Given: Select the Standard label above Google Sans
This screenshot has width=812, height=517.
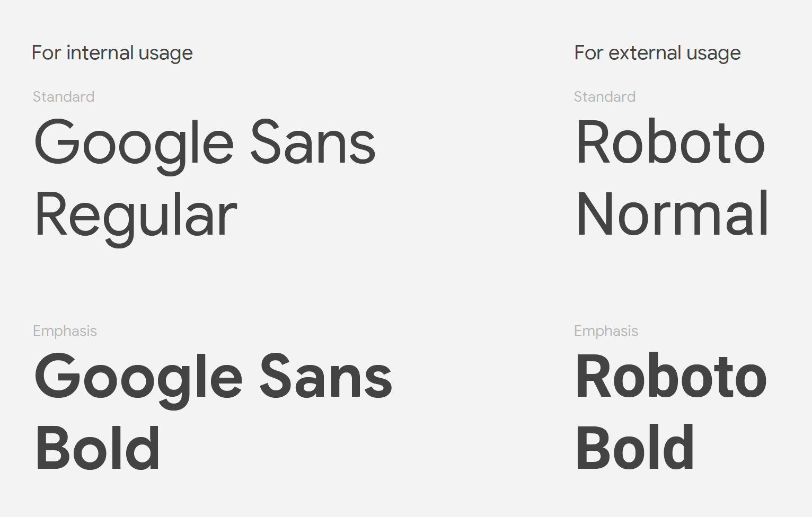Looking at the screenshot, I should [x=64, y=96].
